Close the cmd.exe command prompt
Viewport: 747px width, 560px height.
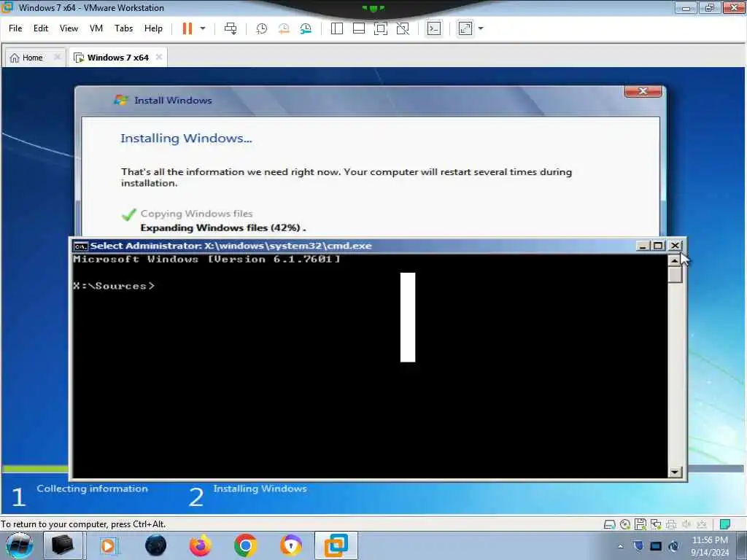[675, 246]
